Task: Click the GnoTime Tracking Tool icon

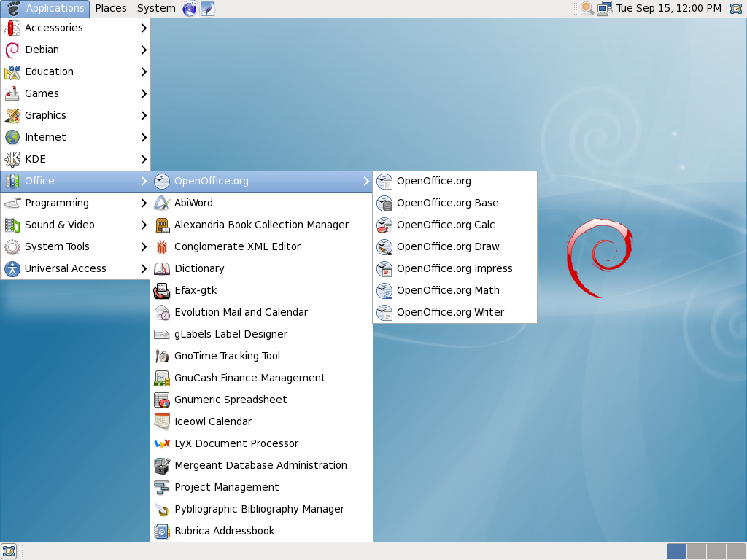Action: click(x=162, y=356)
